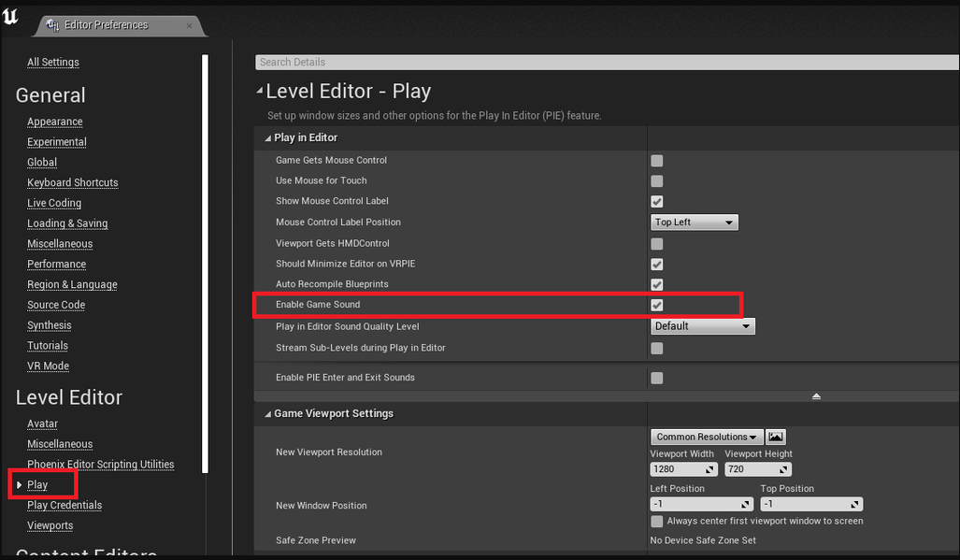The width and height of the screenshot is (960, 560).
Task: Open Performance settings
Action: [57, 264]
